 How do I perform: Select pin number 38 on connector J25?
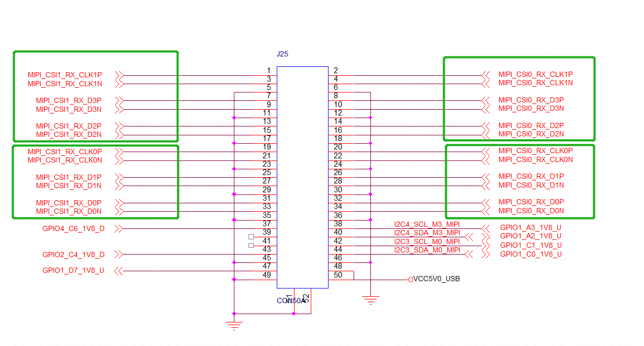click(338, 224)
